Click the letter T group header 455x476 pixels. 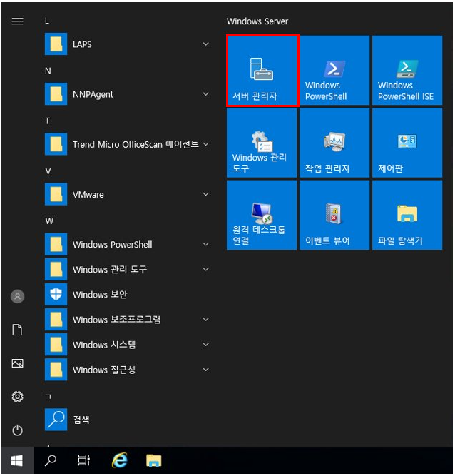tap(48, 121)
